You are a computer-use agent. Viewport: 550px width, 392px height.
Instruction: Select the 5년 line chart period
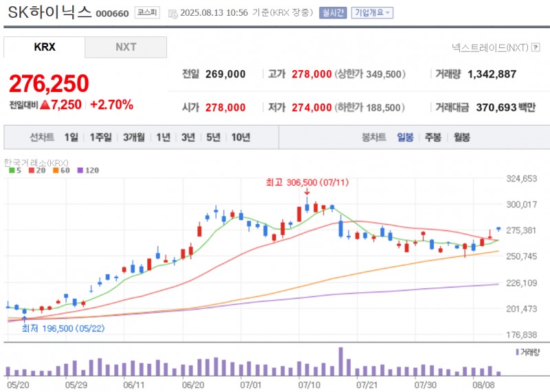point(213,138)
